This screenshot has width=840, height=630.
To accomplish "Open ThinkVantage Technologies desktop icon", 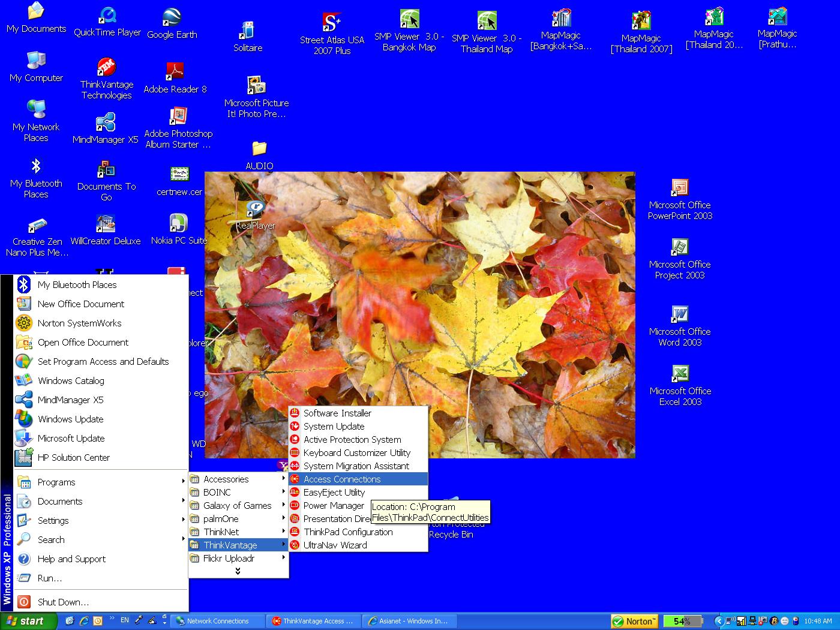I will pos(107,79).
